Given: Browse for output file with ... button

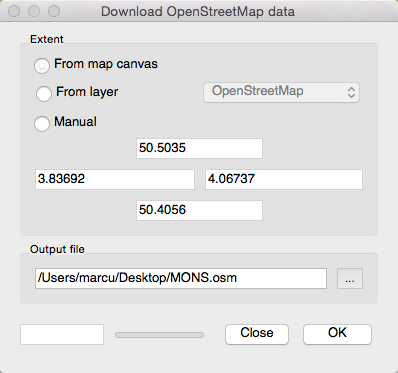Looking at the screenshot, I should tap(350, 279).
